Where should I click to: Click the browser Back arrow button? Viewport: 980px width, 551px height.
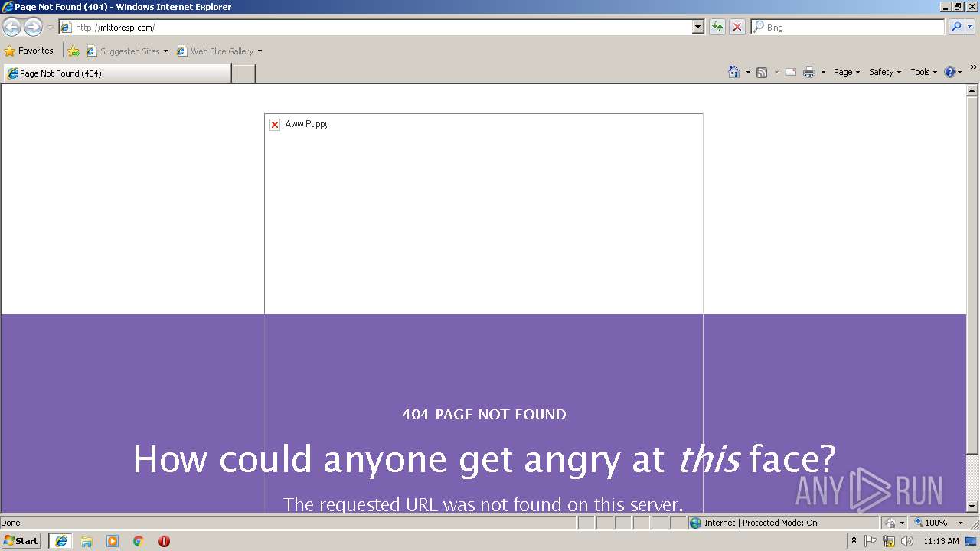[x=11, y=28]
